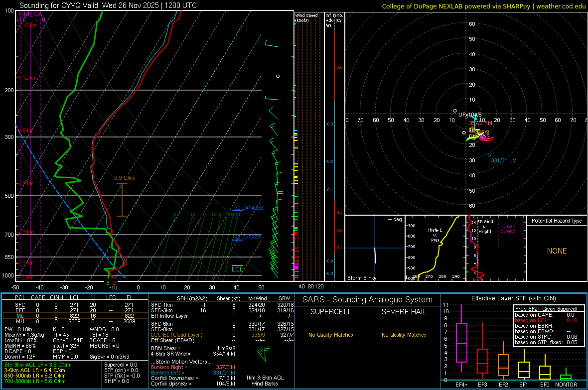Viewport: 588px width, 390px height.
Task: Select the NONE hazard type text
Action: tap(557, 251)
